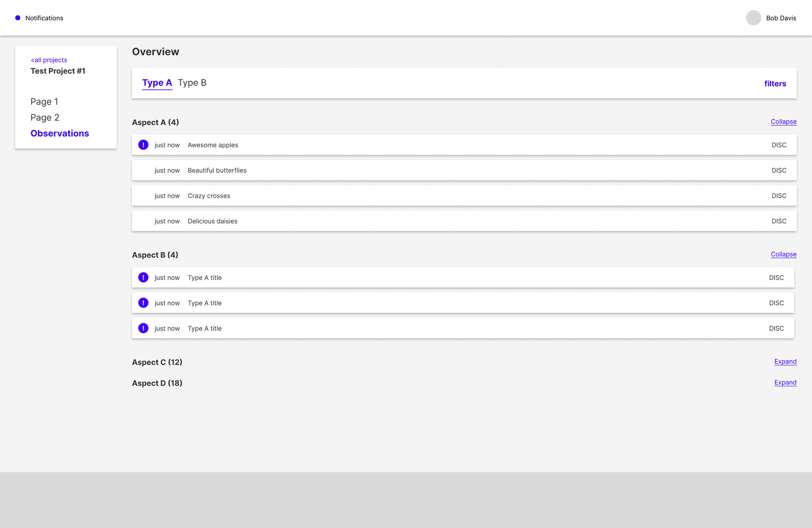Open the filters control
Viewport: 812px width, 528px height.
click(775, 84)
